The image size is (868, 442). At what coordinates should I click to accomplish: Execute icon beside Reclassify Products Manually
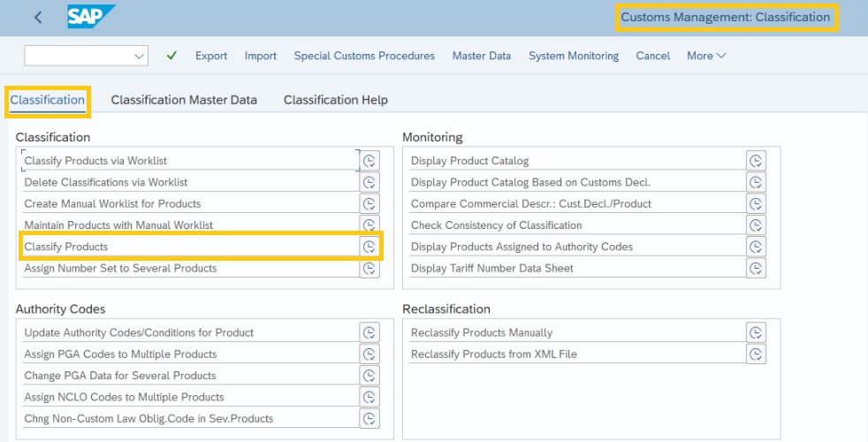(x=756, y=332)
